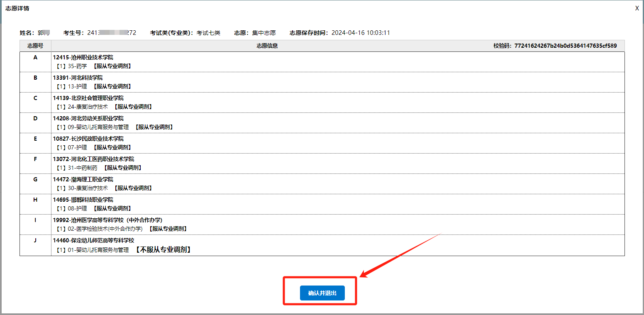The width and height of the screenshot is (644, 315).
Task: Click 14208-河北劳动关系职业学院 entry
Action: click(88, 118)
